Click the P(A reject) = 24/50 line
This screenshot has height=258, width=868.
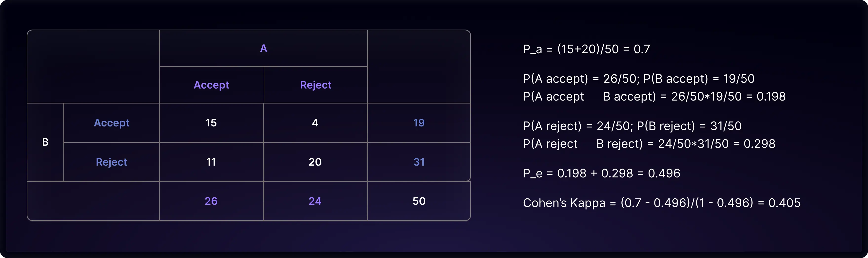tap(632, 126)
